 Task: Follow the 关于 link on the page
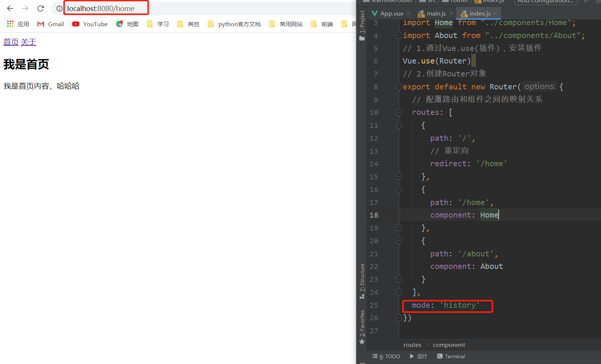click(29, 42)
